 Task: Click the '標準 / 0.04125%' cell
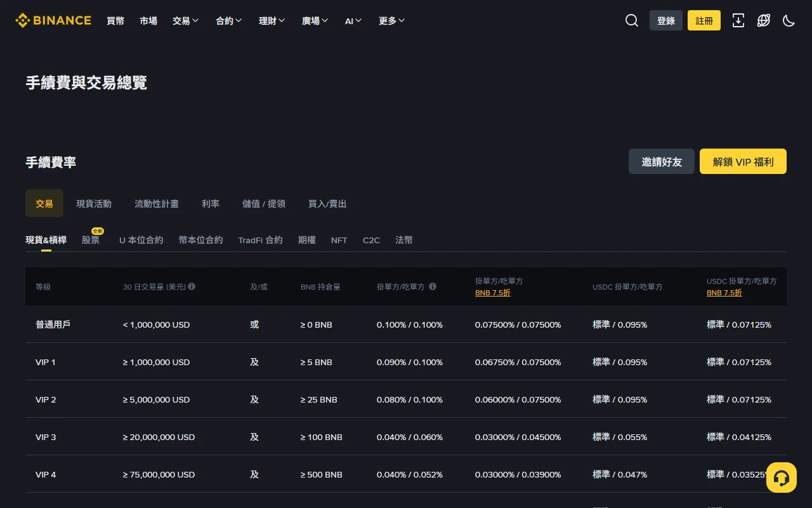[739, 437]
